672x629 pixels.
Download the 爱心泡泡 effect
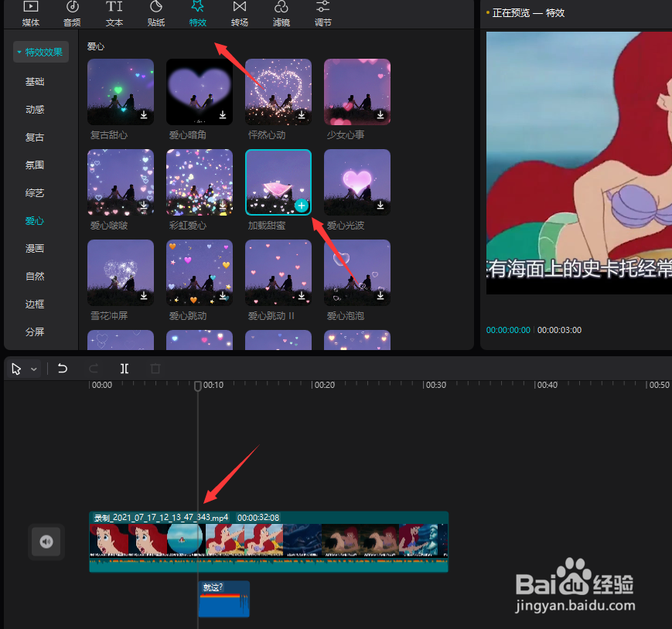[380, 296]
